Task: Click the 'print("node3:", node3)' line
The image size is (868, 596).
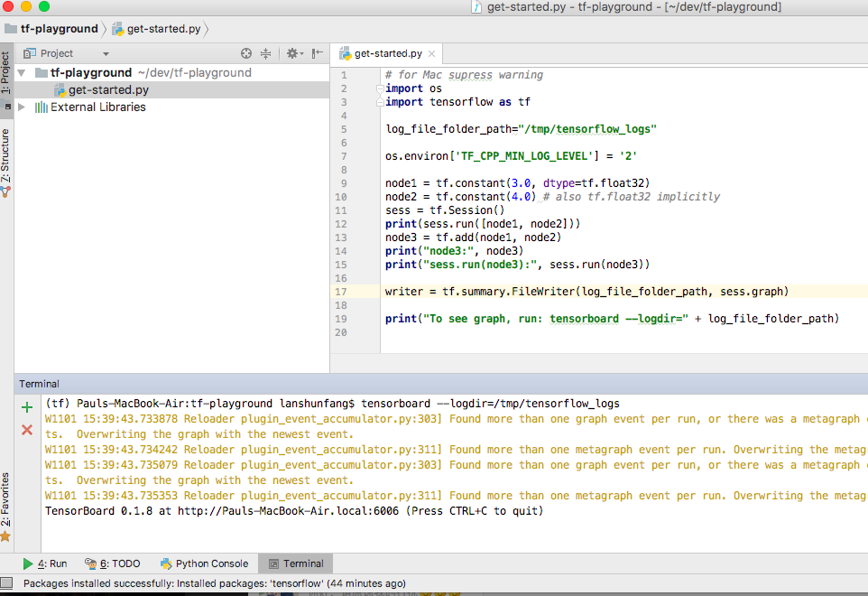Action: coord(455,251)
